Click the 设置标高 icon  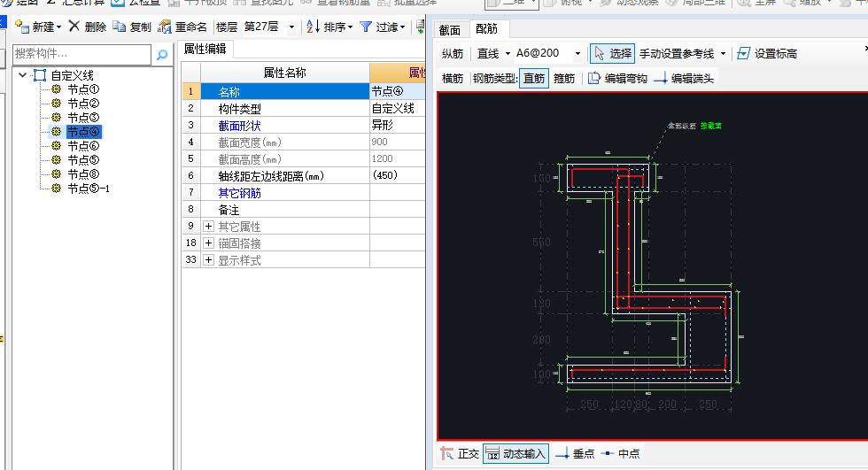coord(744,53)
